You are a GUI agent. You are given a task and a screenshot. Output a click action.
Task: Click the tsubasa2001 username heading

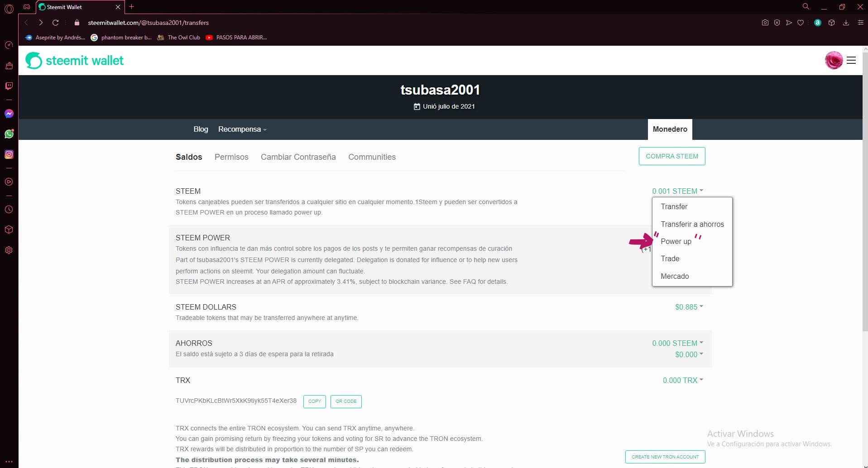[x=440, y=90]
